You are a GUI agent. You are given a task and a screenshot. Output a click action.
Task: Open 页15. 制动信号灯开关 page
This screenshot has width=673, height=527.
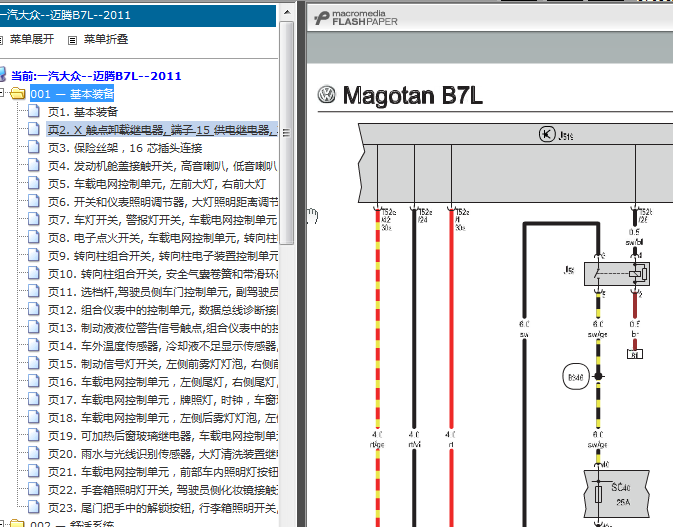point(163,364)
